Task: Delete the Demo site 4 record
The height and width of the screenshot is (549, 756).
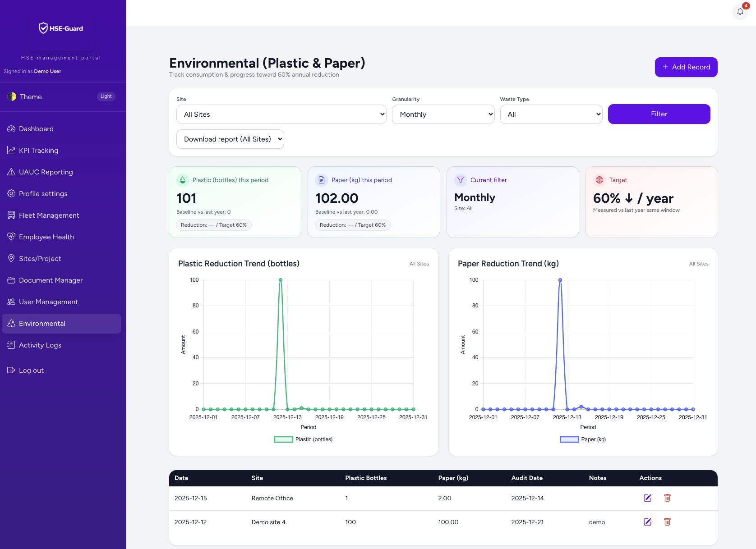Action: (x=667, y=522)
